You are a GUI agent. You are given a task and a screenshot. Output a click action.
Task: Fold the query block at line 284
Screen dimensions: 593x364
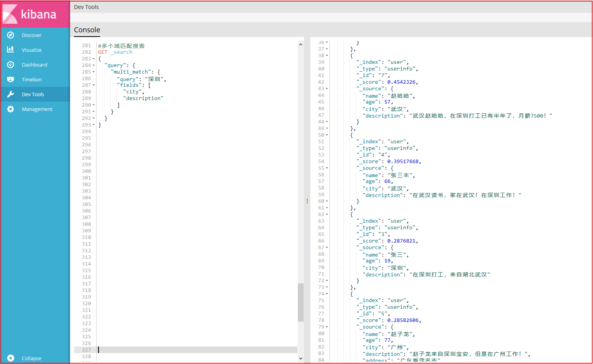pyautogui.click(x=94, y=65)
